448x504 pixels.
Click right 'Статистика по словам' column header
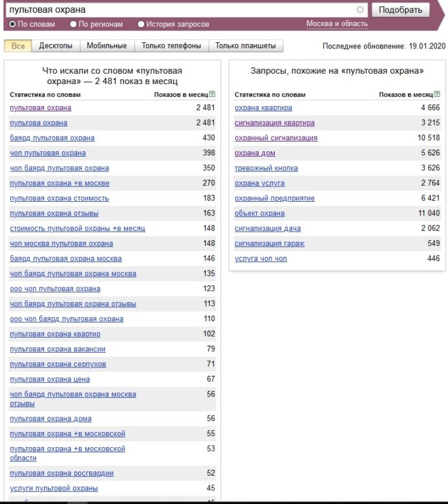270,95
